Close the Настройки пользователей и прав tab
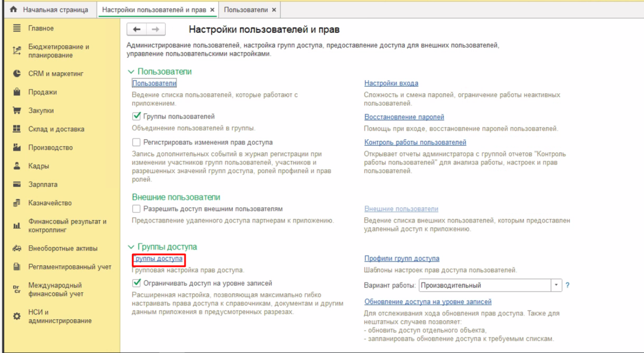Viewport: 644px width, 353px height. (x=212, y=10)
